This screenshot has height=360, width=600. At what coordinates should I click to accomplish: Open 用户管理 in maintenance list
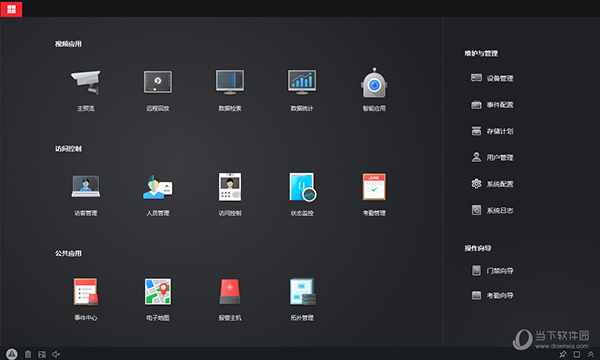pos(492,157)
